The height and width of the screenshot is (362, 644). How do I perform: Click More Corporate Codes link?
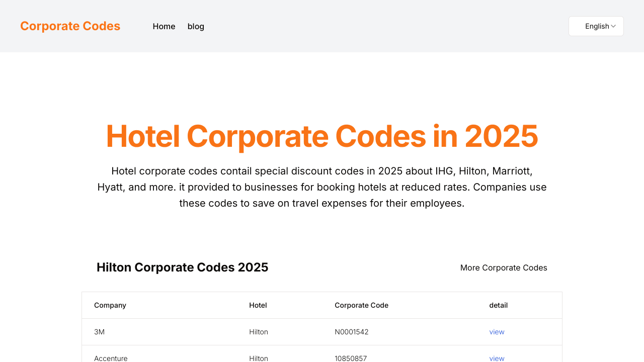[504, 267]
